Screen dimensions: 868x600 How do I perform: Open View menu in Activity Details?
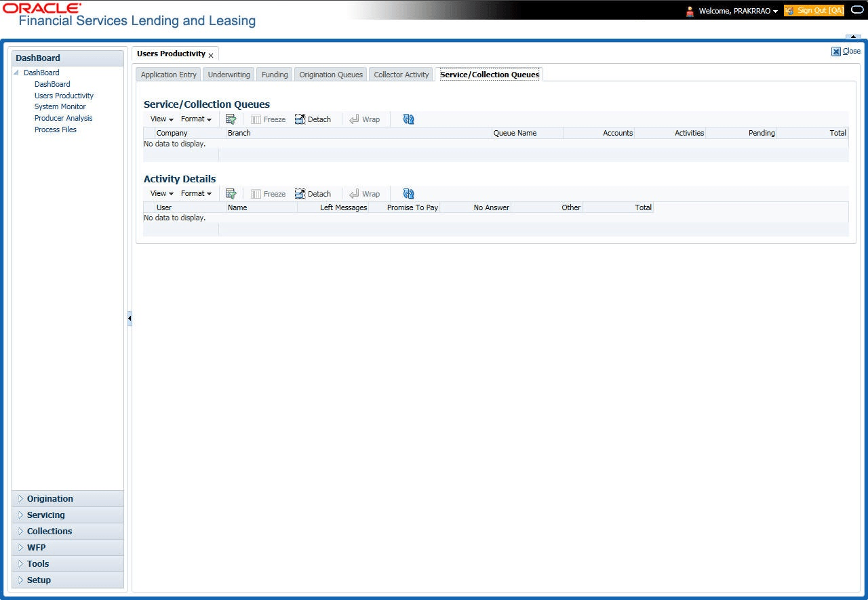pos(161,194)
